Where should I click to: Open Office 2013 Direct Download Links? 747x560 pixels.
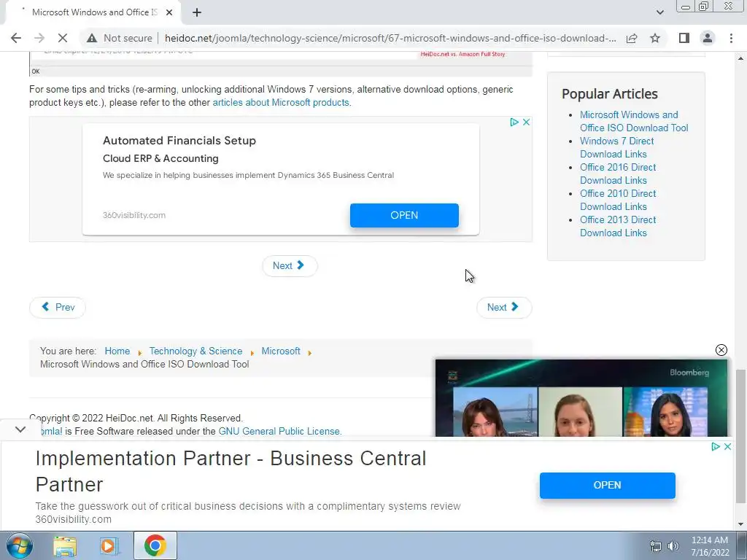617,226
